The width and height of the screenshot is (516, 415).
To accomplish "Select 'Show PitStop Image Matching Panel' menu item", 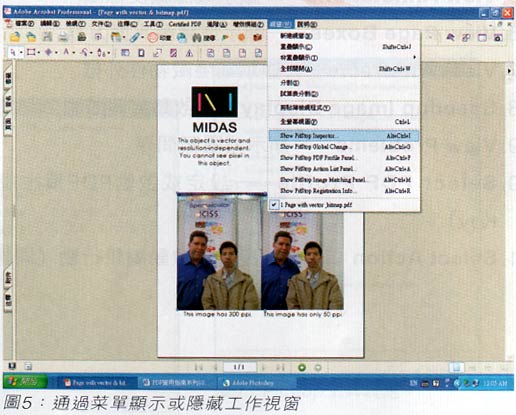I will tap(344, 180).
